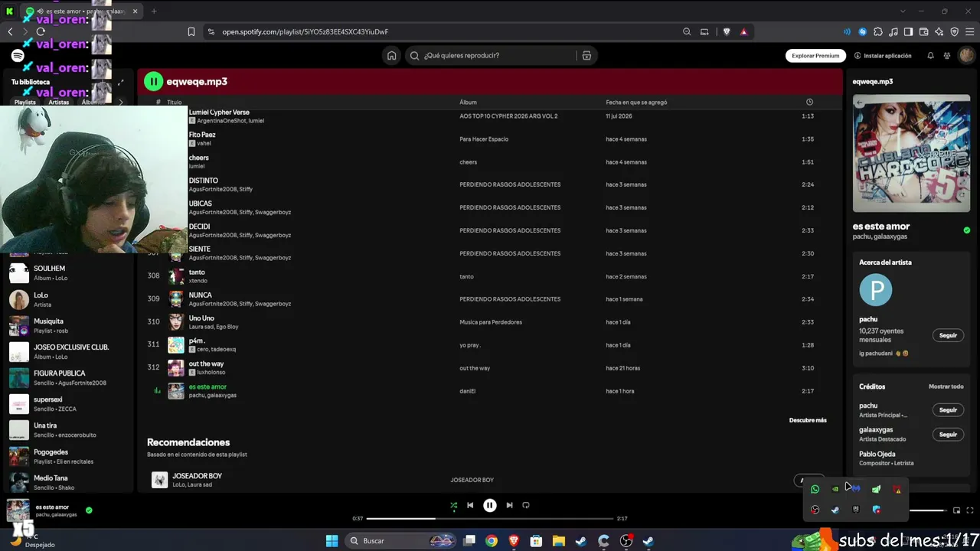Open File Explorer from the taskbar
The image size is (980, 551).
559,541
